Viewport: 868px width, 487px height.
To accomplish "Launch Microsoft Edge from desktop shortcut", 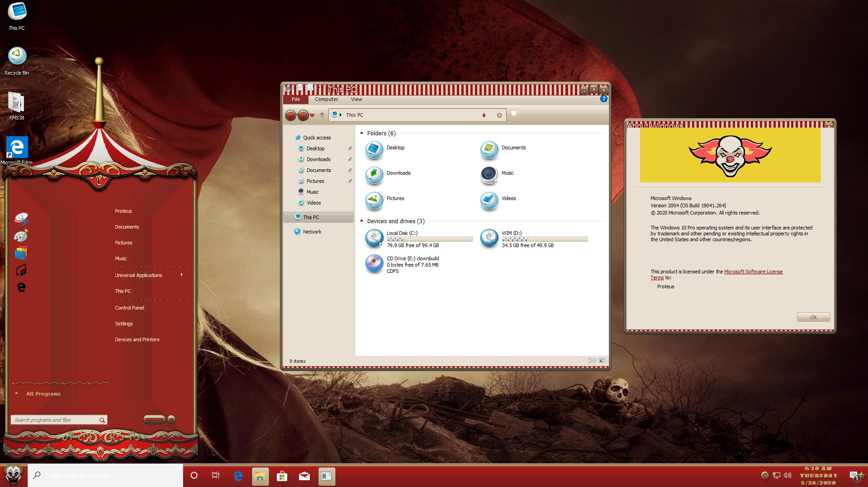I will [x=17, y=150].
